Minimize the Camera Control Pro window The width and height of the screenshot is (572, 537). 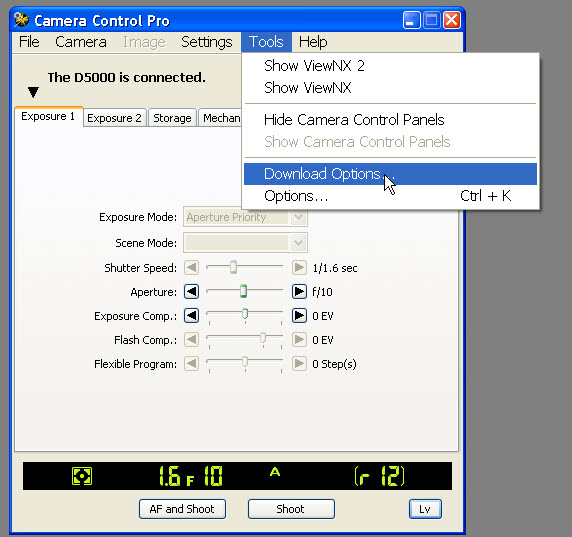pos(411,20)
